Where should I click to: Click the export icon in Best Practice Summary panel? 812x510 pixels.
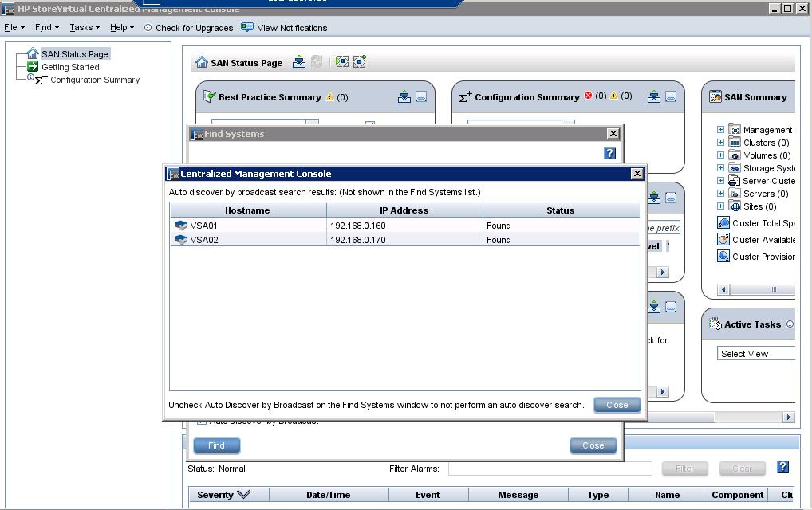pyautogui.click(x=404, y=96)
